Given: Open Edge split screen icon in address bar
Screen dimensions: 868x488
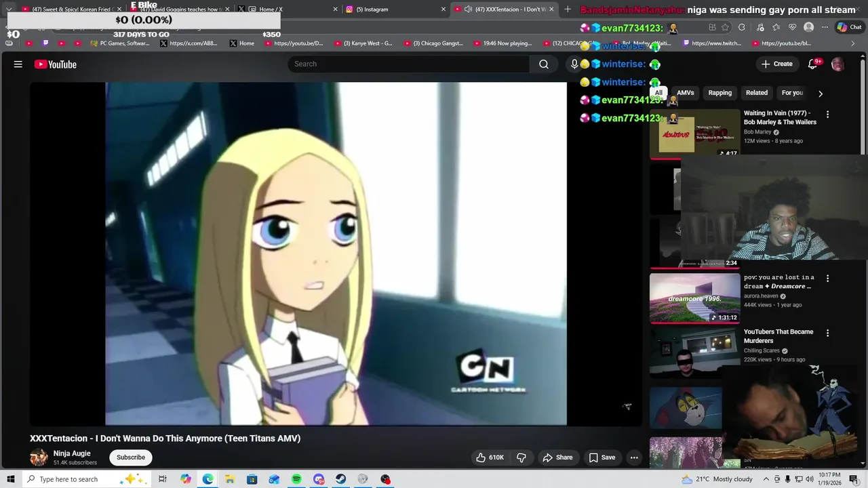Looking at the screenshot, I should click(x=712, y=27).
